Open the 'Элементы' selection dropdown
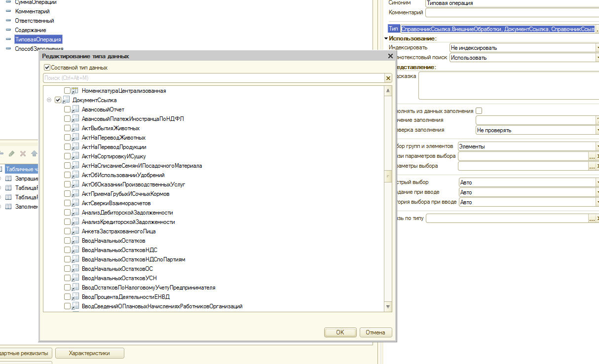Viewport: 599px width, 364px height. pos(596,146)
